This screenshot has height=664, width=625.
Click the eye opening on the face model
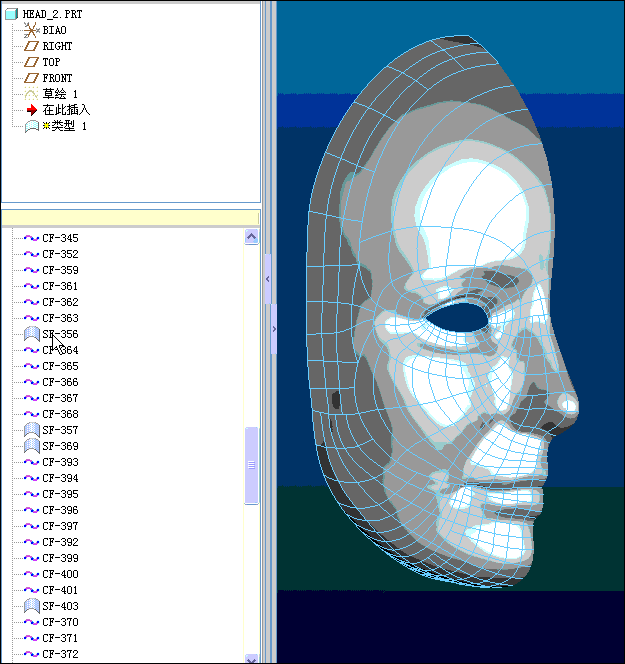[457, 318]
